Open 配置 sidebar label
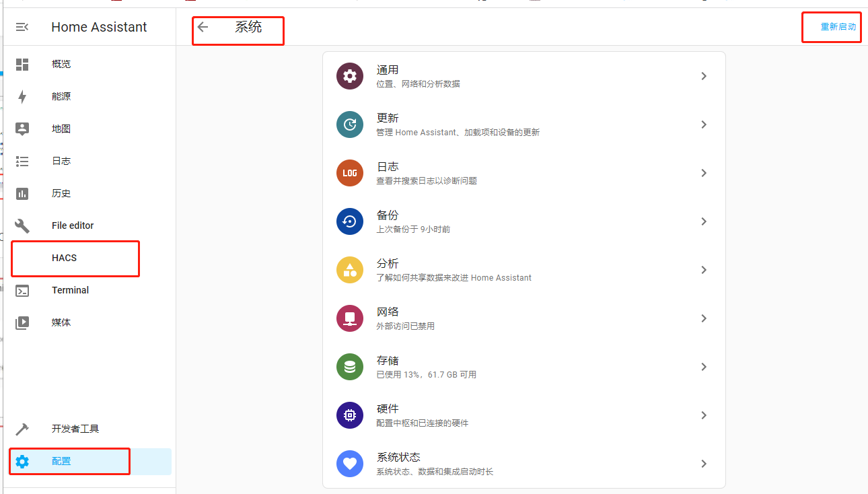This screenshot has width=868, height=494. 61,461
